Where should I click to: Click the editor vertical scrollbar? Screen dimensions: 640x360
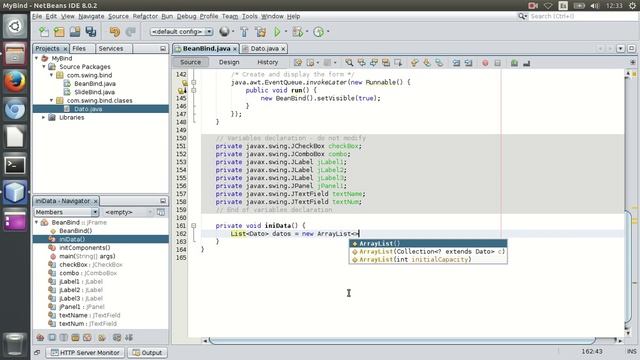[628, 267]
